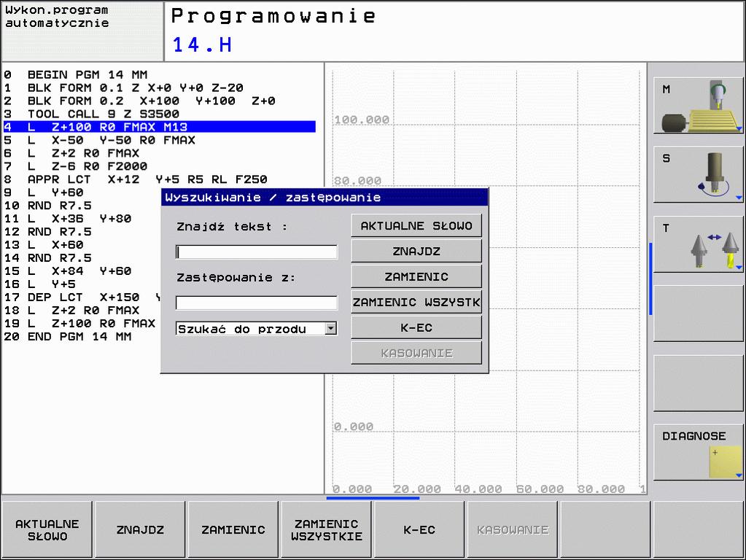Open the Szukać do przodu dropdown
The height and width of the screenshot is (560, 746).
click(x=257, y=329)
